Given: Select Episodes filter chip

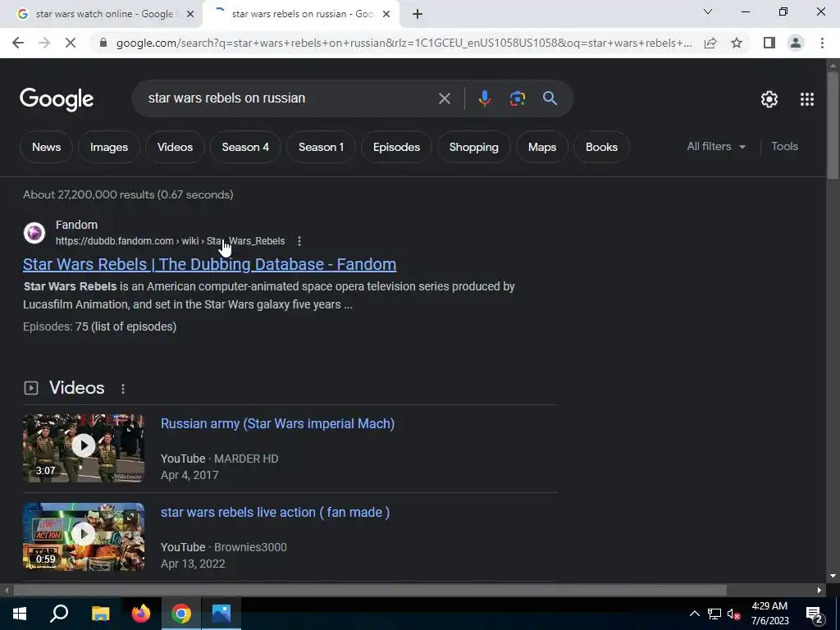Looking at the screenshot, I should point(396,147).
